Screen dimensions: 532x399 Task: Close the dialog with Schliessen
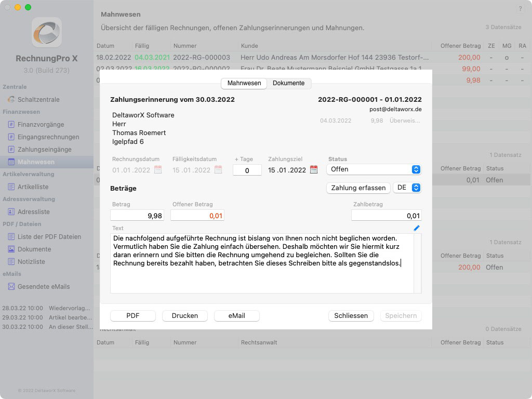tap(351, 315)
